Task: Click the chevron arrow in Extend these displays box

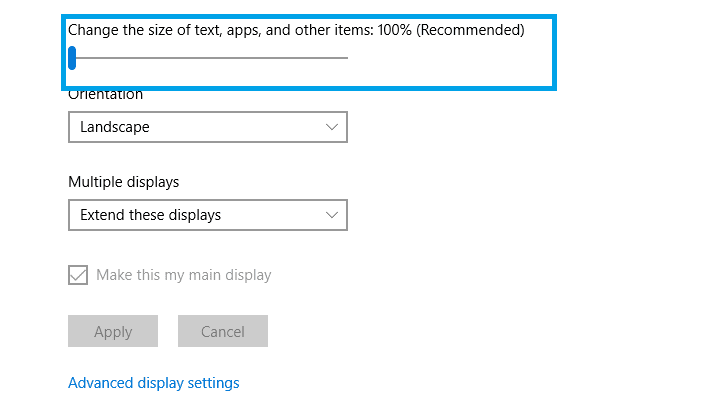Action: 332,215
